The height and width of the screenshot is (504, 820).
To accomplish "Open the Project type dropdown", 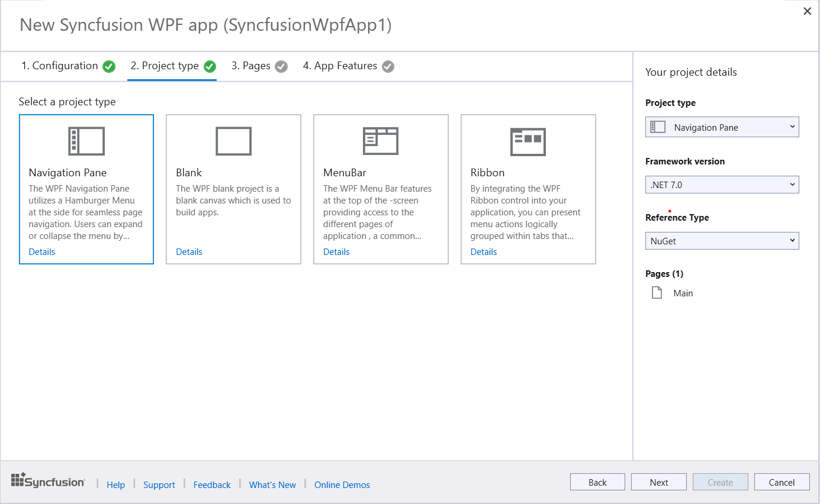I will (x=722, y=127).
